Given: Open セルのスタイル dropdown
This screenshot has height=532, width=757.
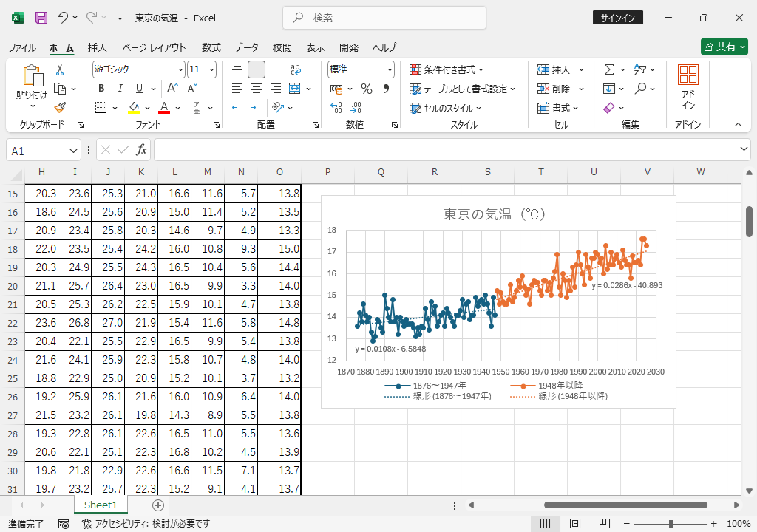Looking at the screenshot, I should tap(445, 108).
